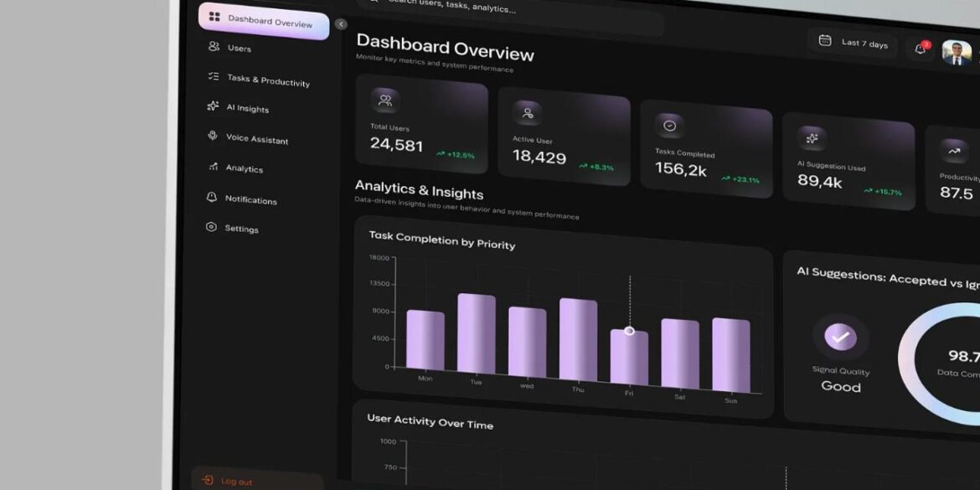Collapse the sidebar with the arrow toggle

(341, 24)
